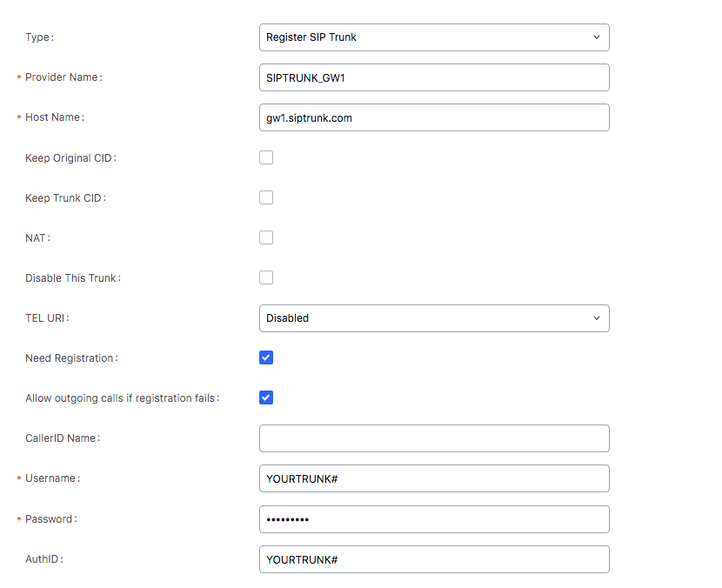The width and height of the screenshot is (722, 588).
Task: Tick the Keep Trunk CID checkbox
Action: pos(266,197)
